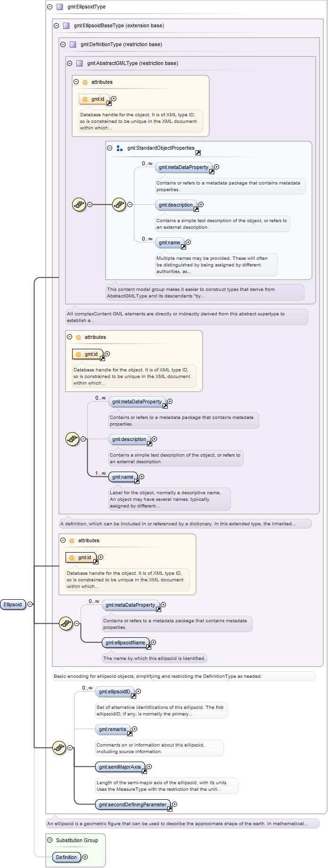This screenshot has width=328, height=868.
Task: Expand gml:remarks with its plus button
Action: click(x=135, y=729)
